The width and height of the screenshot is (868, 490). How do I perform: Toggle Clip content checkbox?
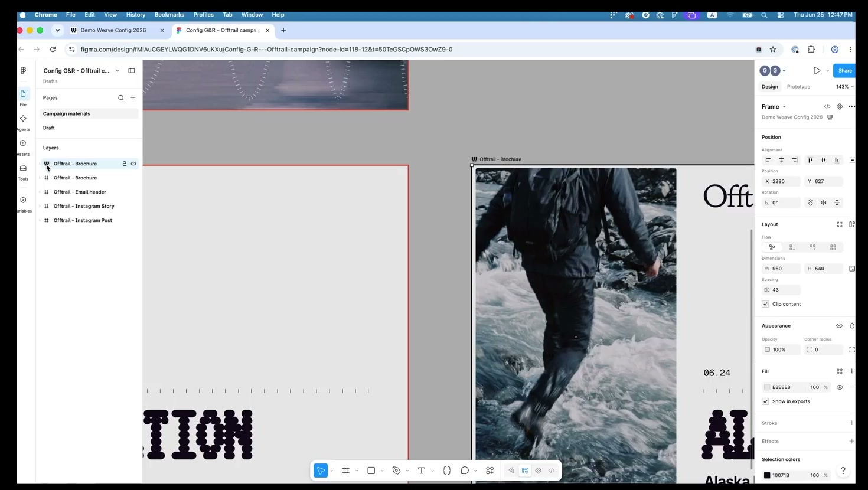(766, 304)
